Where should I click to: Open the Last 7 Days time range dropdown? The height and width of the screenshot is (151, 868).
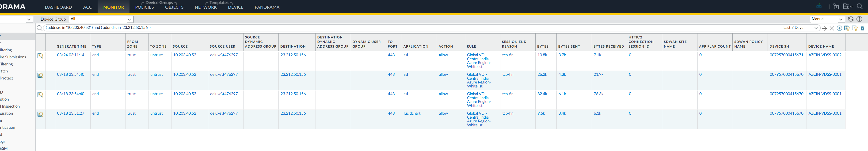[800, 28]
